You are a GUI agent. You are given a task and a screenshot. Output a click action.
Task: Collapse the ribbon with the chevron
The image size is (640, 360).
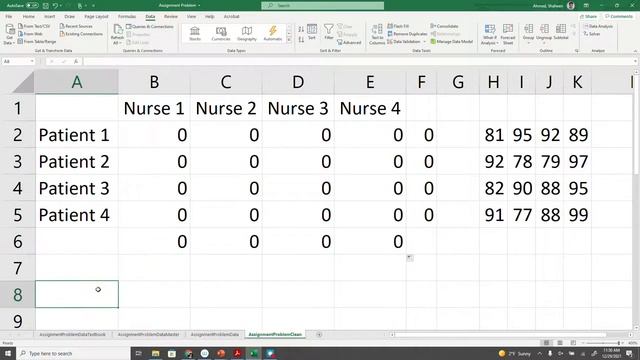click(636, 51)
